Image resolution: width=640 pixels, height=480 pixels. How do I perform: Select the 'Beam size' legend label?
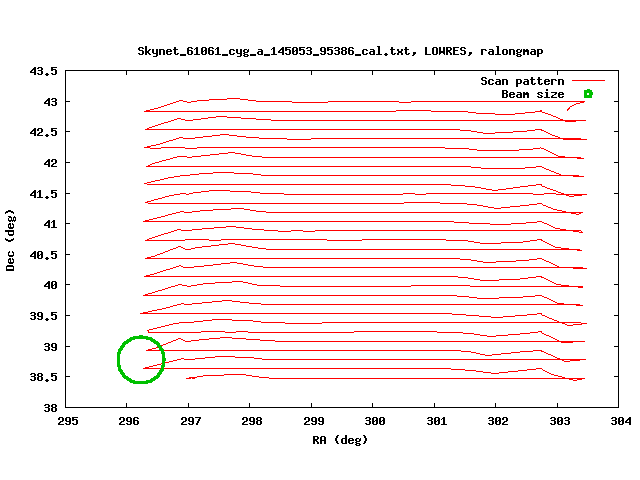[x=532, y=94]
